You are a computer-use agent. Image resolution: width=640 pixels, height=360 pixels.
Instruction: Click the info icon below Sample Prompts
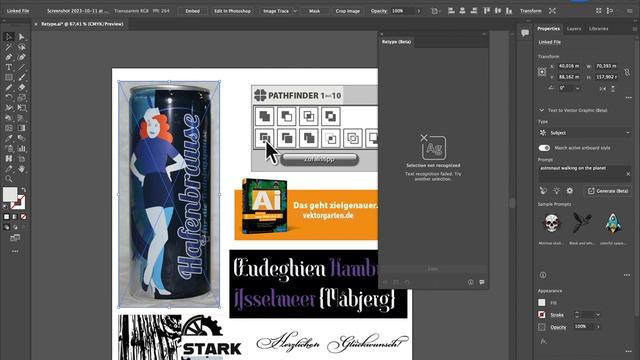(x=543, y=275)
